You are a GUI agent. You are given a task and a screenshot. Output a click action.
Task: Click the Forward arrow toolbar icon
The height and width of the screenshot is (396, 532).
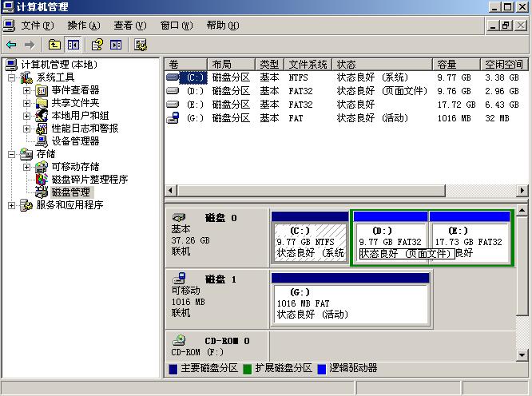click(30, 45)
